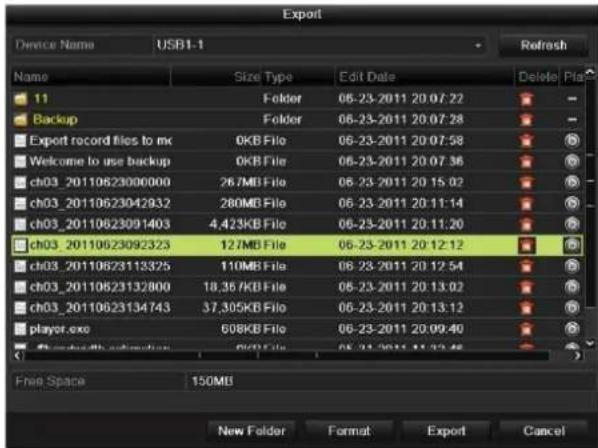Screen dimensions: 598x448
Task: Delete the folder named 11
Action: coord(526,99)
